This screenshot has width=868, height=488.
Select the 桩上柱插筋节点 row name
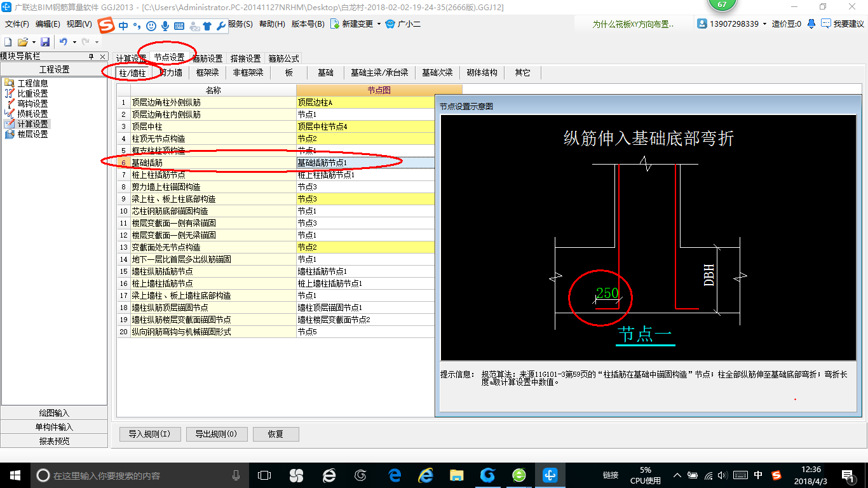coord(214,175)
